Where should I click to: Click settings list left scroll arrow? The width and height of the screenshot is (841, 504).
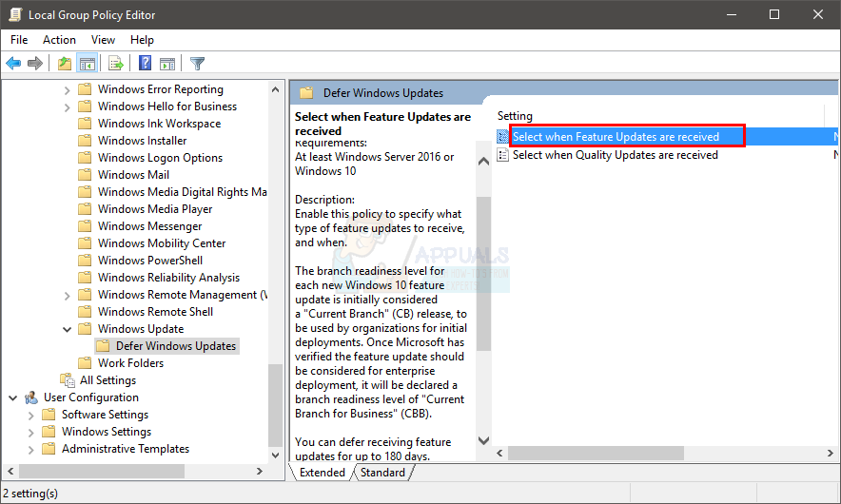point(499,453)
